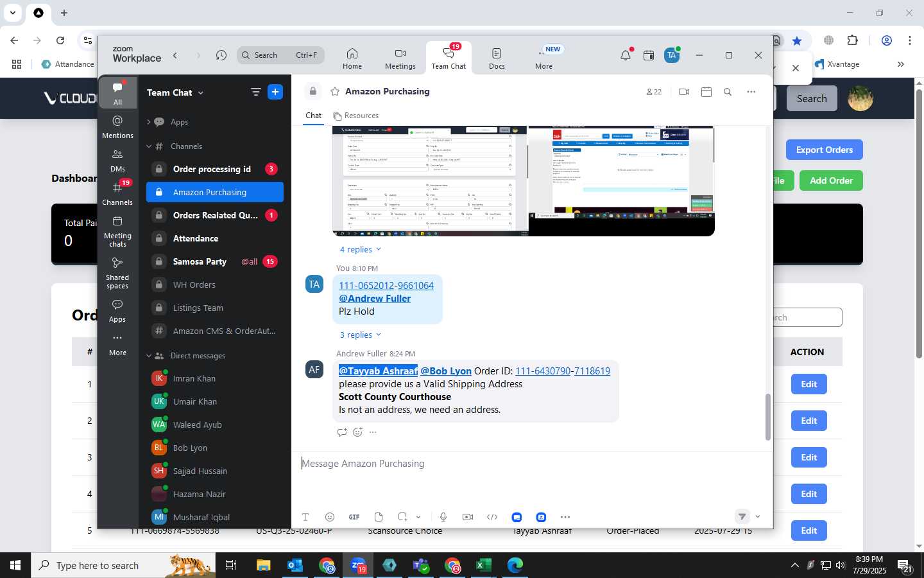Open the GIF picker

(x=354, y=517)
